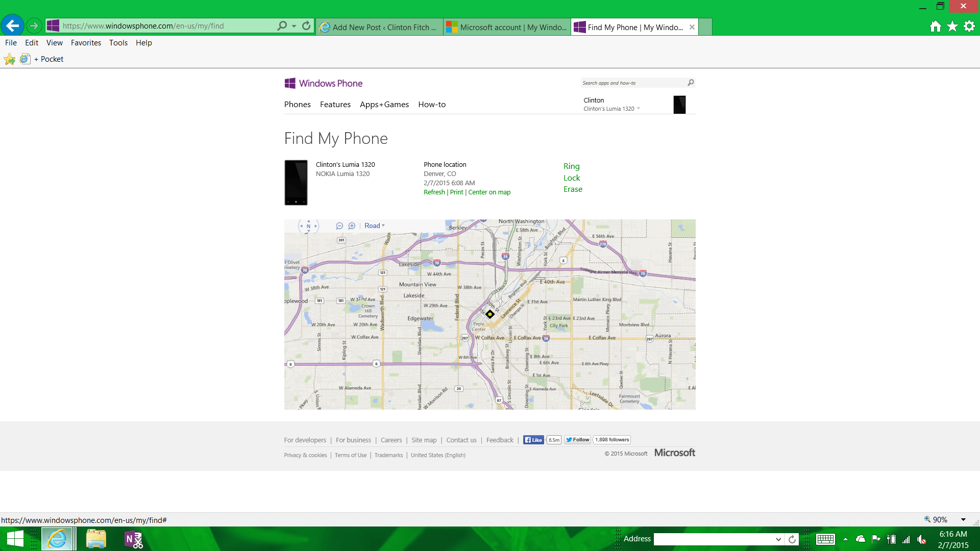980x551 pixels.
Task: Open the 90% zoom level dropdown arrow
Action: [963, 520]
